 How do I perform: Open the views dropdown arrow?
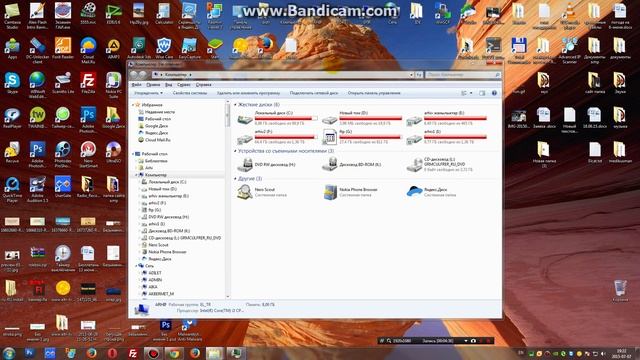coord(471,93)
